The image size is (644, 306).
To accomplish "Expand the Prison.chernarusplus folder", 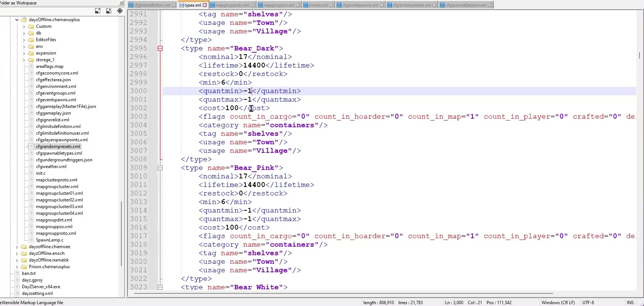I will pyautogui.click(x=17, y=267).
